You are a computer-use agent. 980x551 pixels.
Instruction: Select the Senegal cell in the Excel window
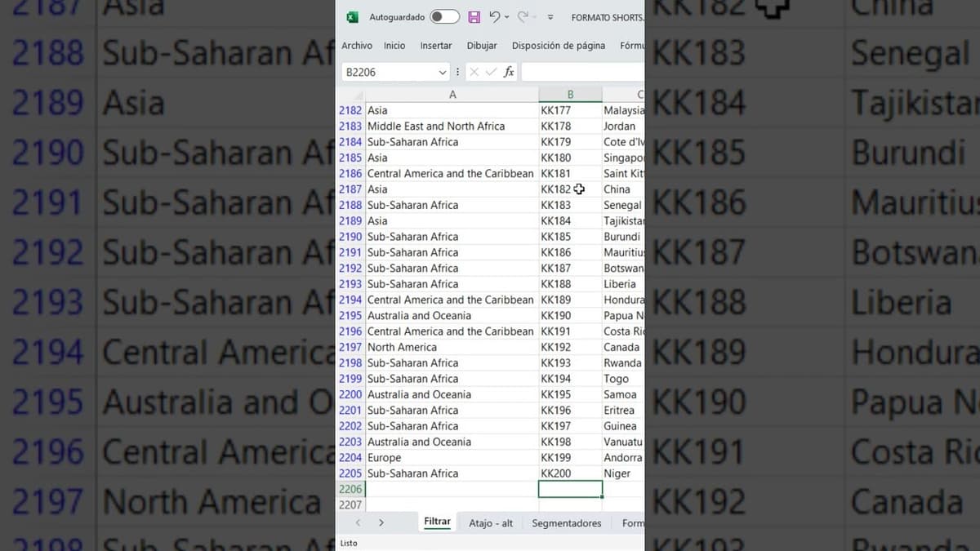pyautogui.click(x=623, y=205)
